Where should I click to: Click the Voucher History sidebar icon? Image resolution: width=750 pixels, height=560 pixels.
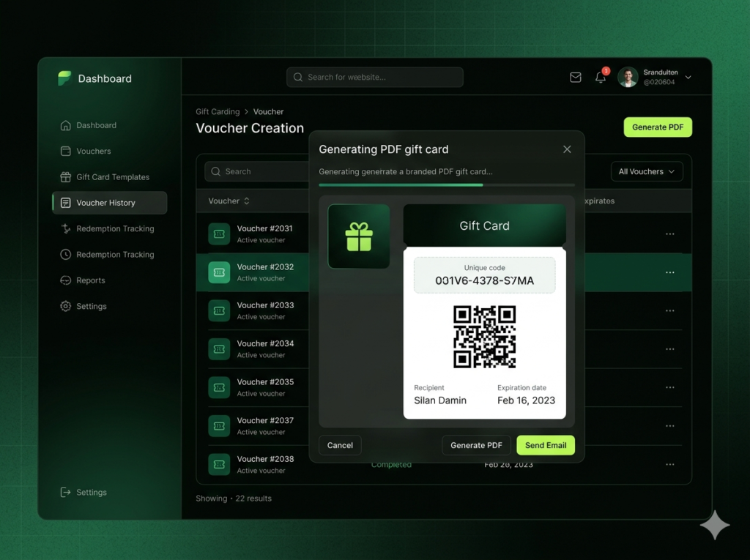pos(65,203)
